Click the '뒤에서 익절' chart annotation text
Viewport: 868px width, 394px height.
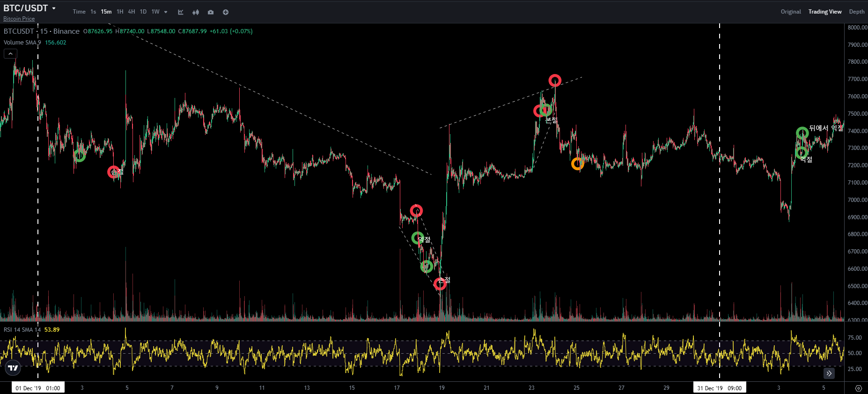[x=826, y=128]
